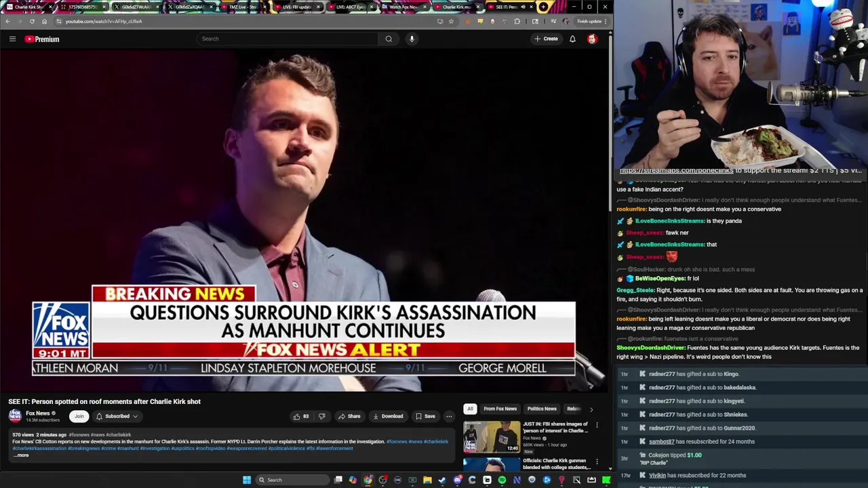
Task: Click Gregg_Steele username in chat
Action: tap(635, 290)
